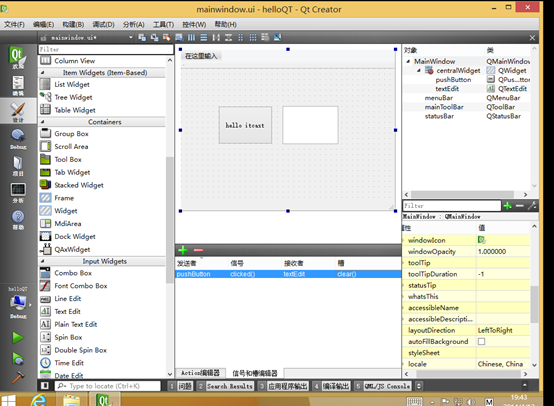Remove connection with red minus

click(x=199, y=250)
